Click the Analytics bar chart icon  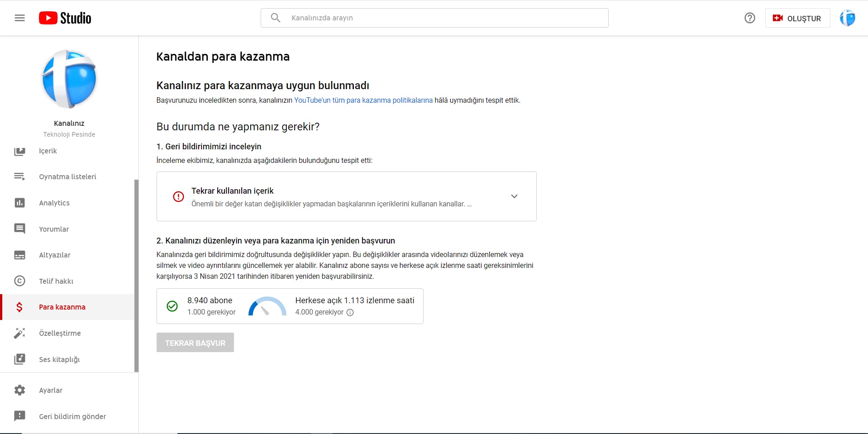point(19,203)
